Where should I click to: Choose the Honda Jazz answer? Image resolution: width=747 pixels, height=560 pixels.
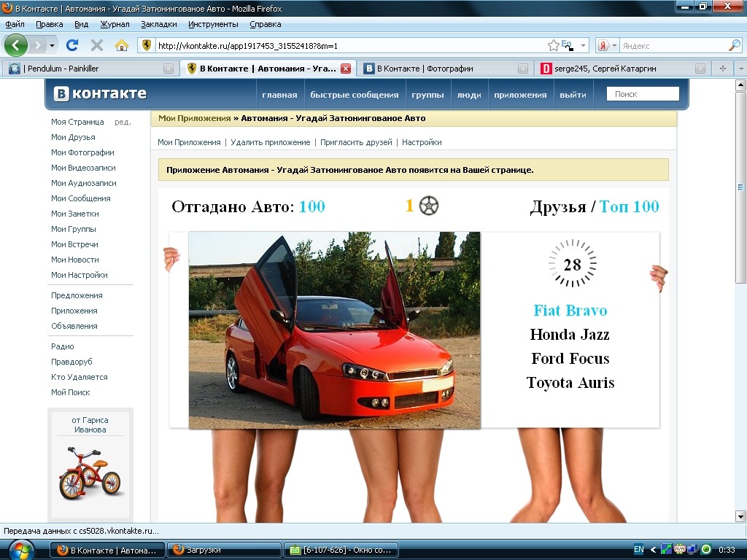click(x=570, y=334)
